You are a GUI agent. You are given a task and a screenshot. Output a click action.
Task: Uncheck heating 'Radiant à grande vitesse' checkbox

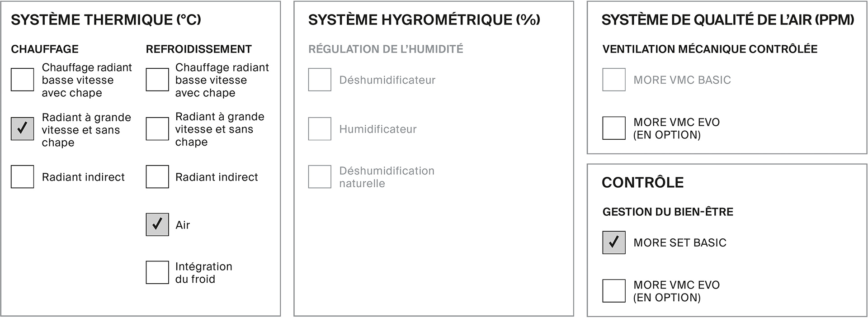pyautogui.click(x=22, y=128)
